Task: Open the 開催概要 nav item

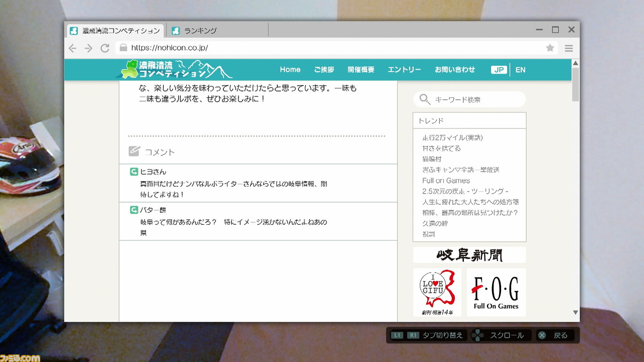Action: tap(361, 70)
